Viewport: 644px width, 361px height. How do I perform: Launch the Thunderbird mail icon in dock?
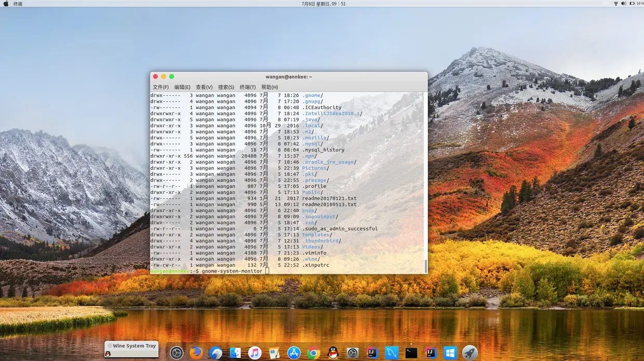click(215, 352)
